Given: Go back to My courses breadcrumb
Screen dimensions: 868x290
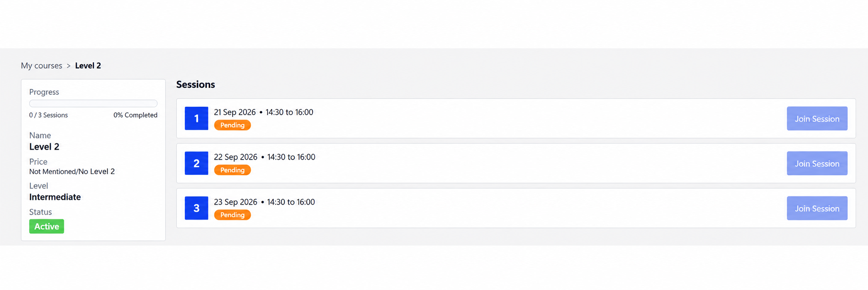Looking at the screenshot, I should click(x=42, y=66).
